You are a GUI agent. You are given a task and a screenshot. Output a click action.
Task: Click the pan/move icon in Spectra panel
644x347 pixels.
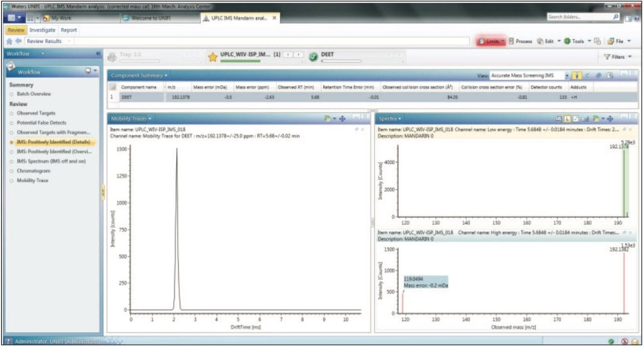point(610,118)
